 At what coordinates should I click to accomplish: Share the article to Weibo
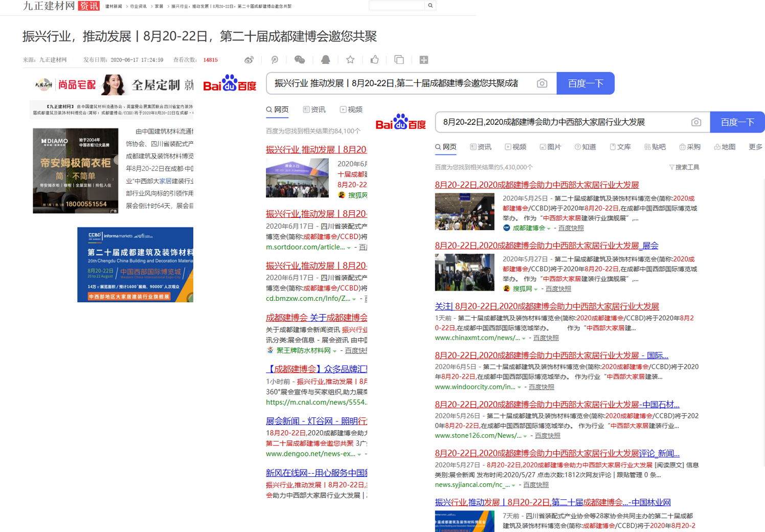pos(249,60)
